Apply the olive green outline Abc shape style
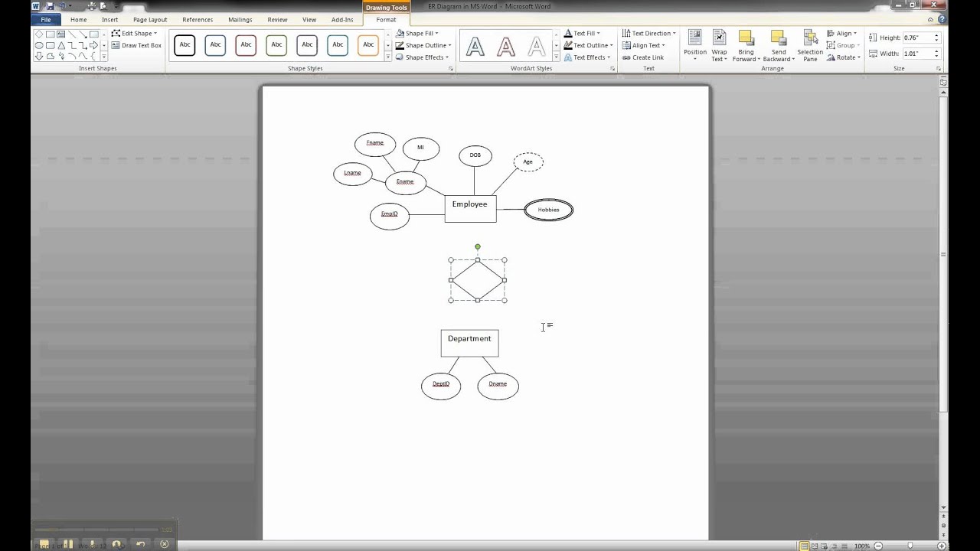The height and width of the screenshot is (551, 980). pyautogui.click(x=276, y=44)
